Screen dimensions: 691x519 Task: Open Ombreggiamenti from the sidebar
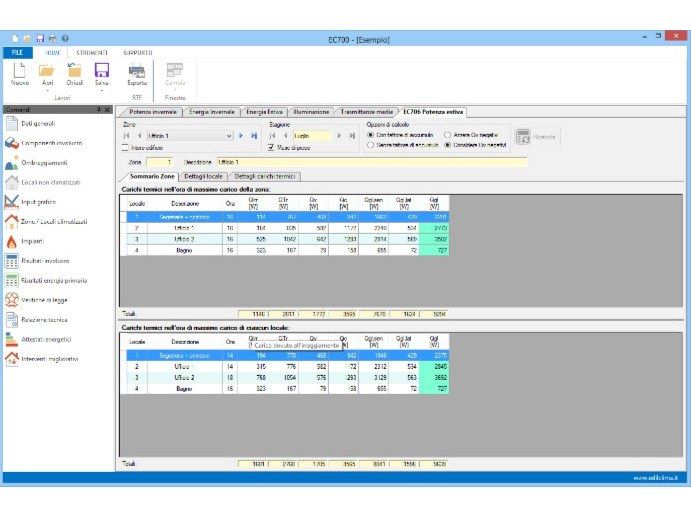pos(36,163)
